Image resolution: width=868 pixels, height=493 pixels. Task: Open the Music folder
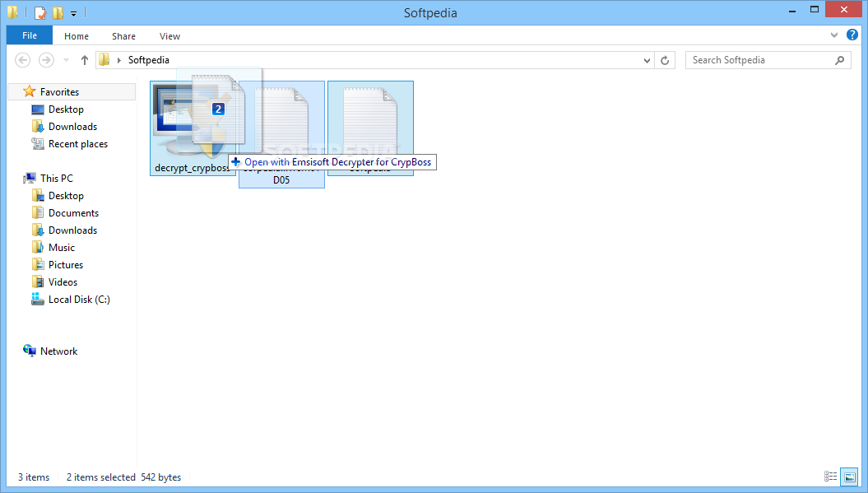(62, 247)
